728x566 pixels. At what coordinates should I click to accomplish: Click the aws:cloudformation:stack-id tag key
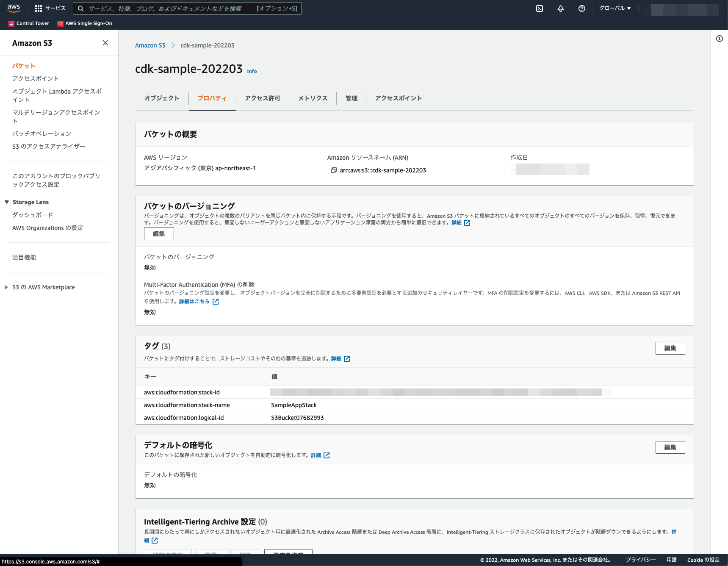pyautogui.click(x=182, y=392)
